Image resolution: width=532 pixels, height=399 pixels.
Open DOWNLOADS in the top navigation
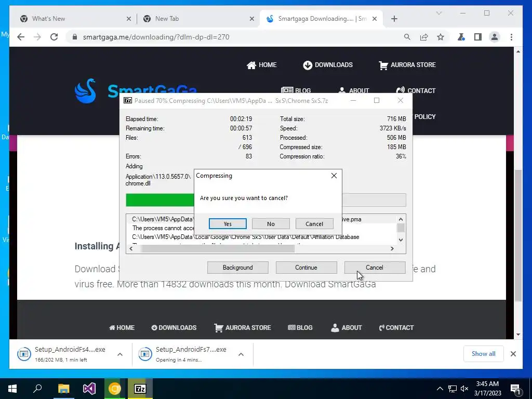[x=328, y=65]
